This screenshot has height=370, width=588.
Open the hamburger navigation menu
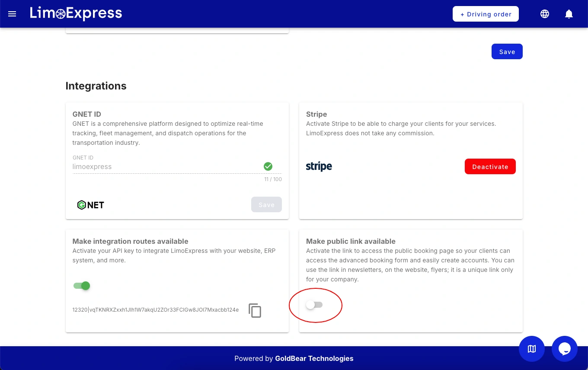click(x=12, y=14)
